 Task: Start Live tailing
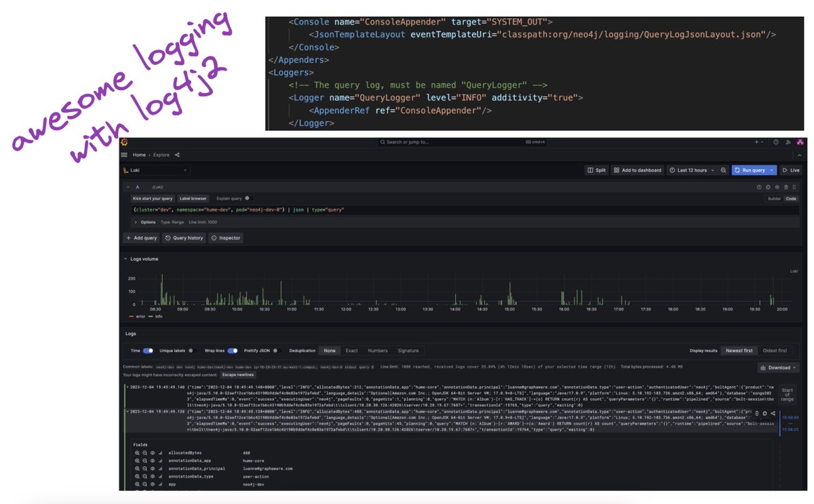point(791,170)
